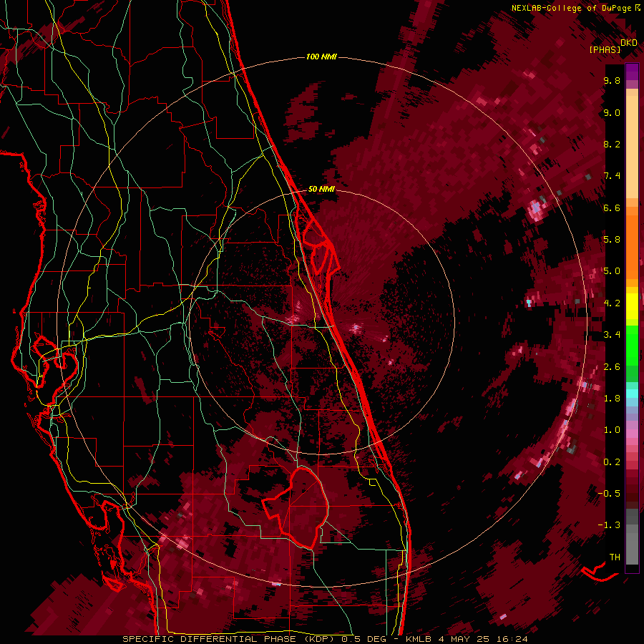The height and width of the screenshot is (644, 644).
Task: Click the KMLB 4 MAY 25 16:24 timestamp
Action: tap(467, 639)
